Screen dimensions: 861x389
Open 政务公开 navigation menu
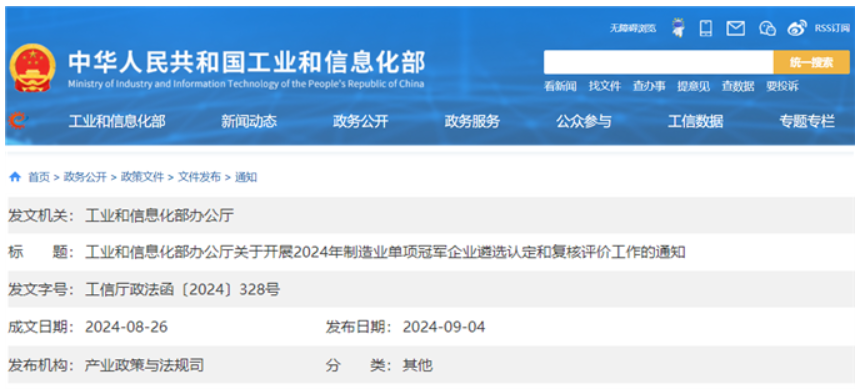tap(360, 121)
